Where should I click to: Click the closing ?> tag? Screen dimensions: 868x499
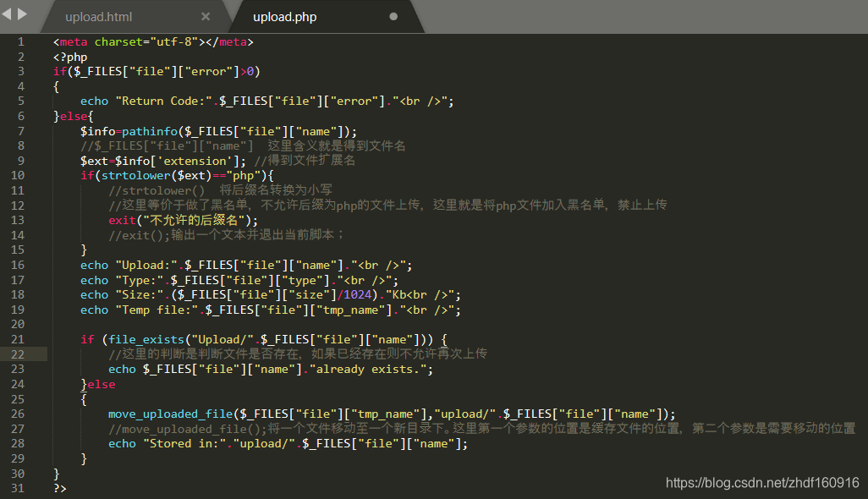(59, 488)
